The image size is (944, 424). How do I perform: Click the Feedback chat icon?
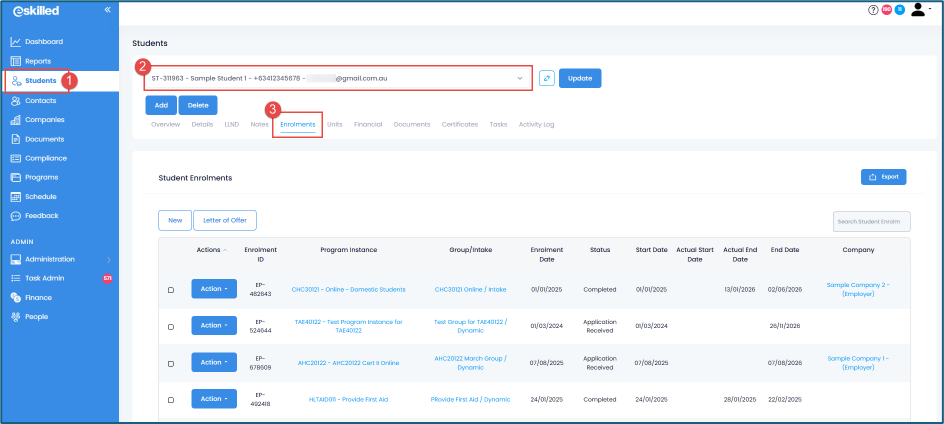(x=16, y=216)
